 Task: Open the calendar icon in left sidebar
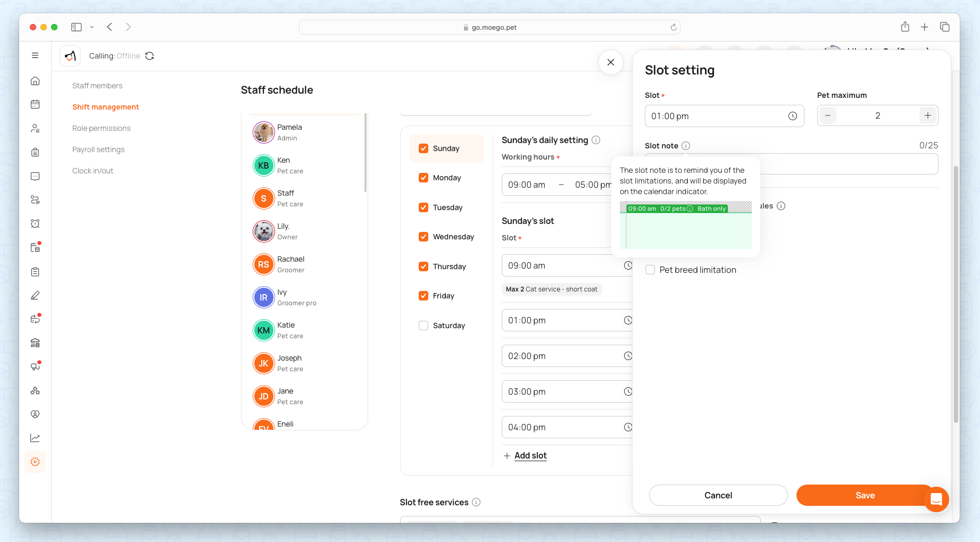(35, 104)
